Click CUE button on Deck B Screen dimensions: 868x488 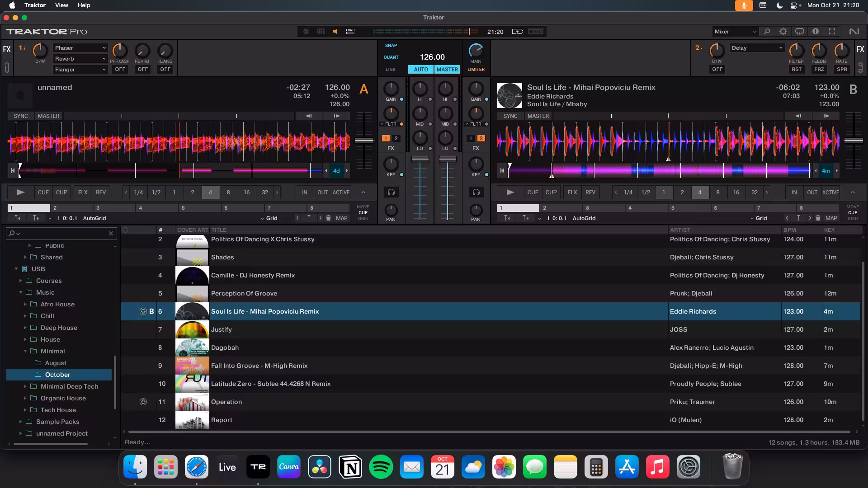[533, 192]
